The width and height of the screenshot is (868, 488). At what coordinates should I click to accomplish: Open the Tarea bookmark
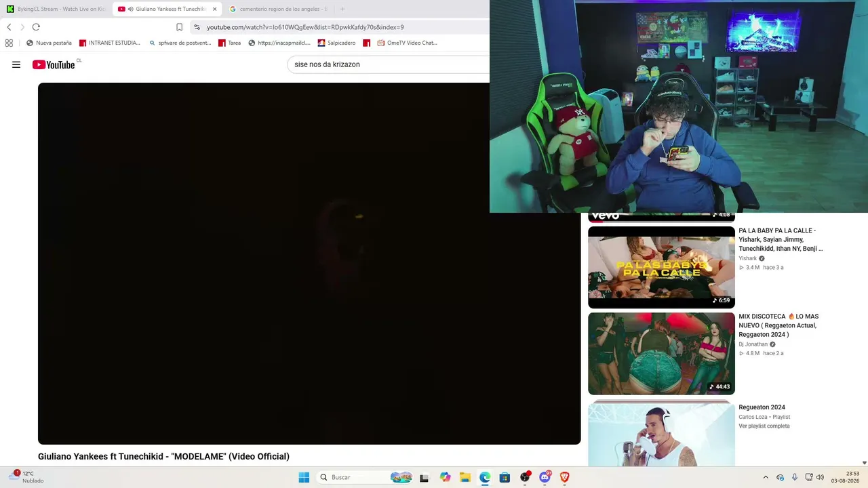point(229,43)
